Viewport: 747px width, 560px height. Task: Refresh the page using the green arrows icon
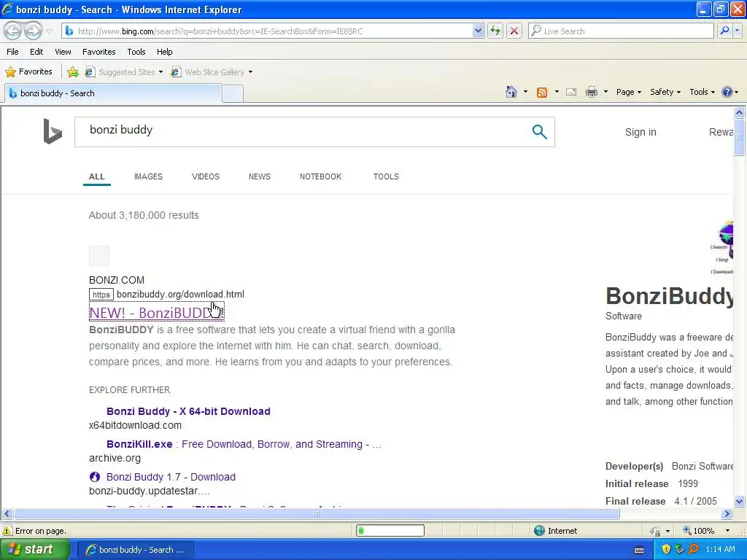[495, 31]
